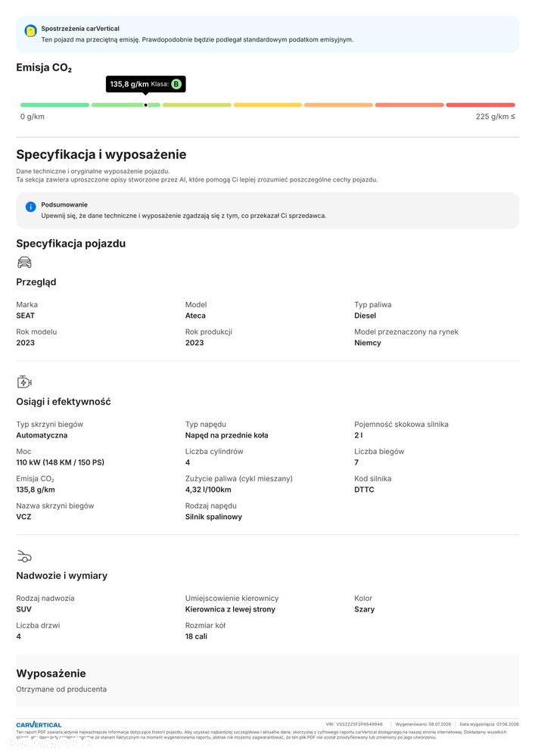
Task: Click the car body icon above Nadwozie
Action: click(x=24, y=556)
